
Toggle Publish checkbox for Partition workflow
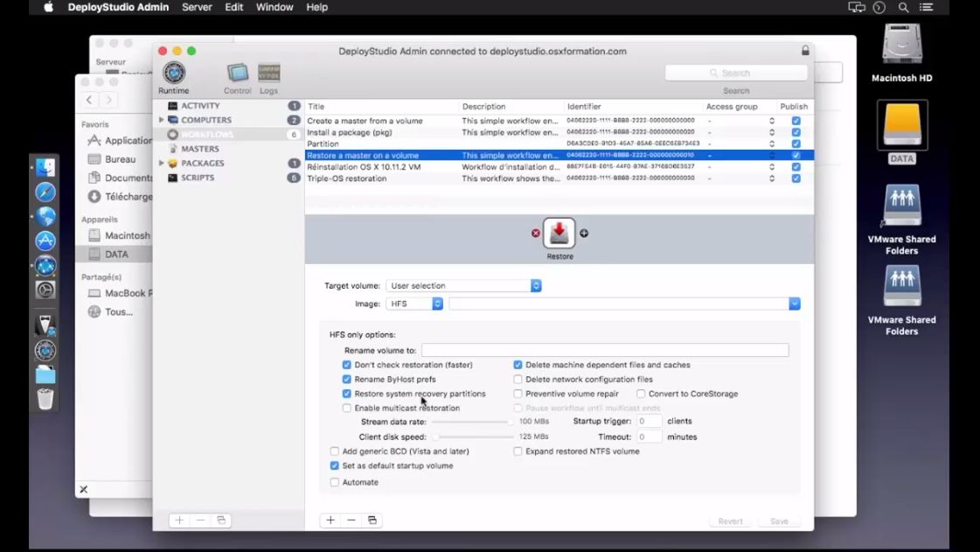796,143
